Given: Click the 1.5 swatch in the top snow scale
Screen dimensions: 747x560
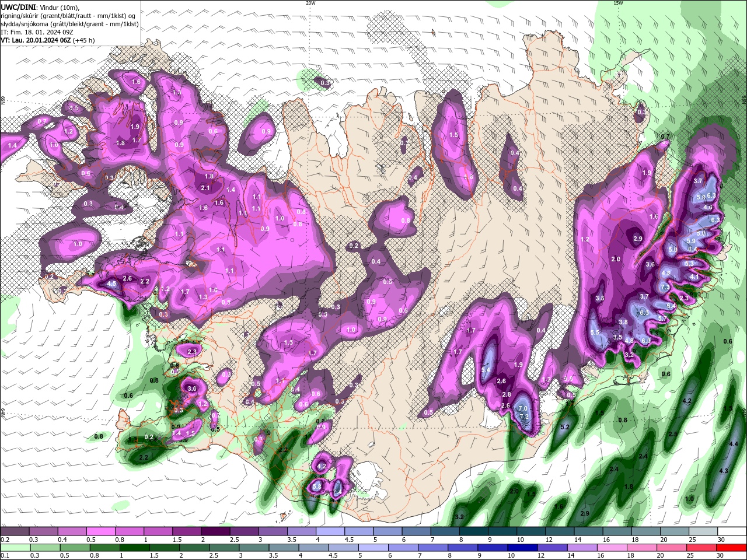Looking at the screenshot, I should click(x=186, y=531).
